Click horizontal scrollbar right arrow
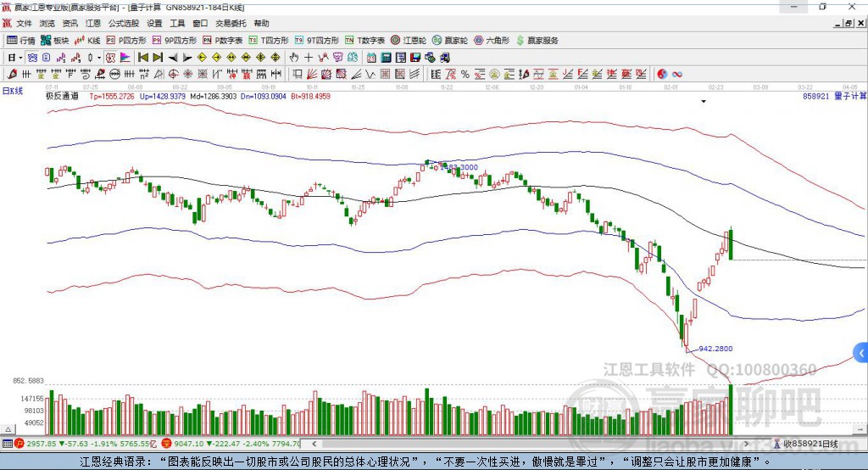 (x=746, y=444)
